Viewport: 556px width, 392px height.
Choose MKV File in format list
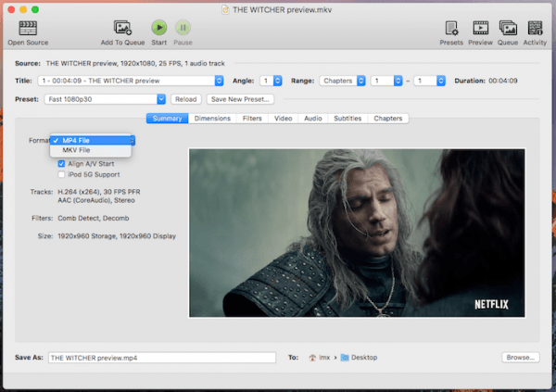coord(76,149)
